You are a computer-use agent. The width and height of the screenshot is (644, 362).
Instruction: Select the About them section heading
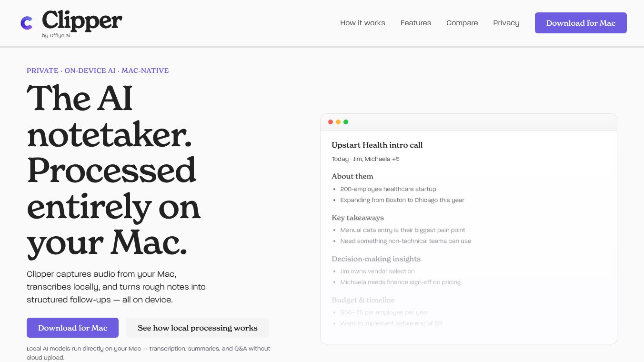352,176
